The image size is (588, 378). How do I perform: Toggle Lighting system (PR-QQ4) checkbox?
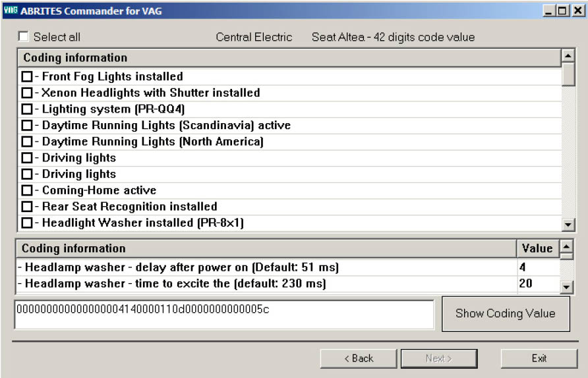point(27,109)
